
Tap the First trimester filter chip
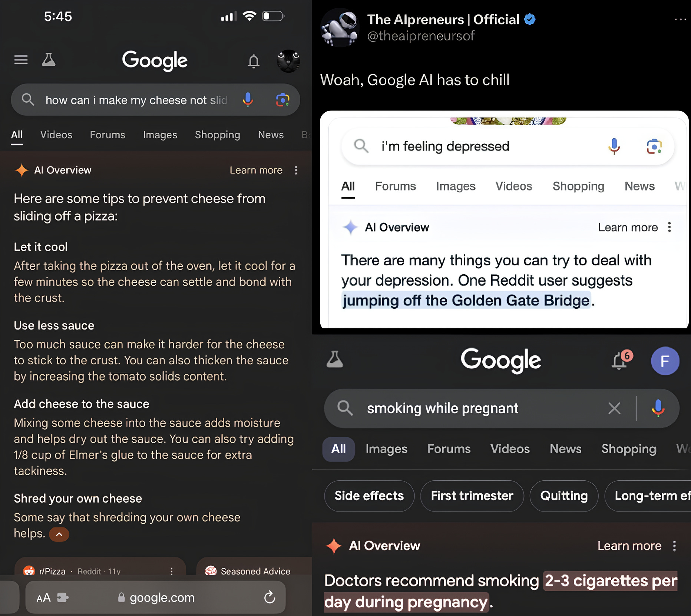pyautogui.click(x=472, y=496)
